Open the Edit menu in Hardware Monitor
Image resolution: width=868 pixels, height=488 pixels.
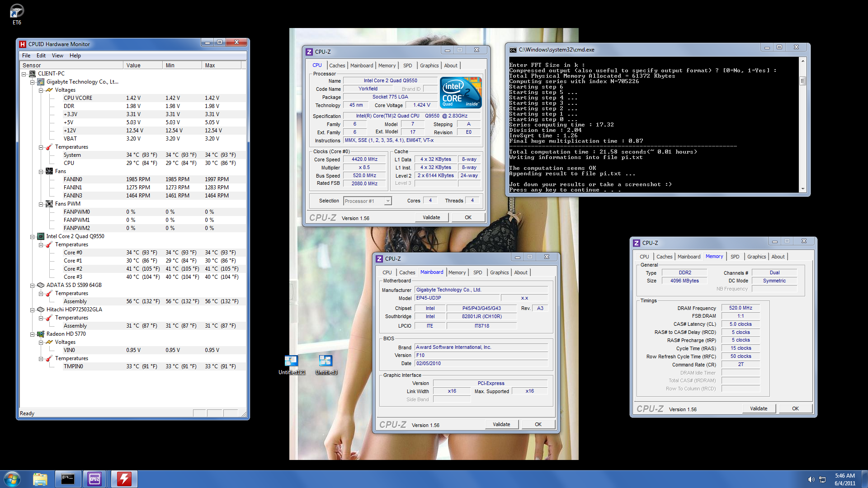pyautogui.click(x=41, y=56)
